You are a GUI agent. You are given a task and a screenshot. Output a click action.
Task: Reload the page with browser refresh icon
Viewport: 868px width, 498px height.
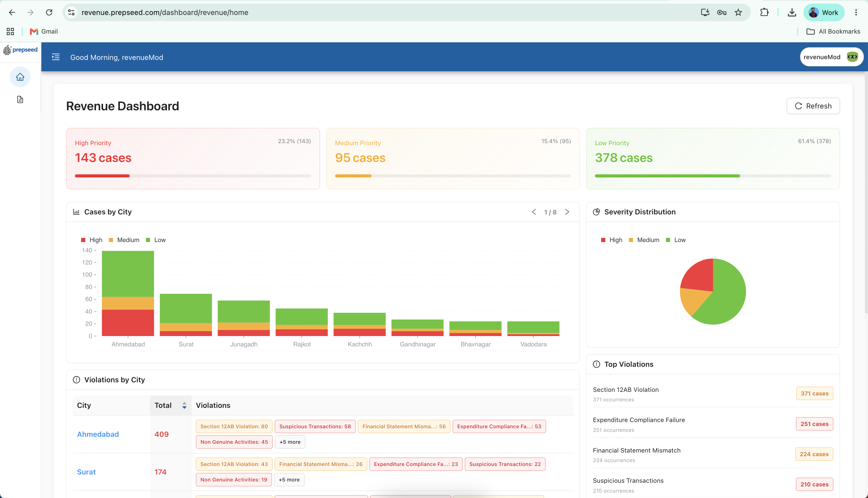point(49,13)
